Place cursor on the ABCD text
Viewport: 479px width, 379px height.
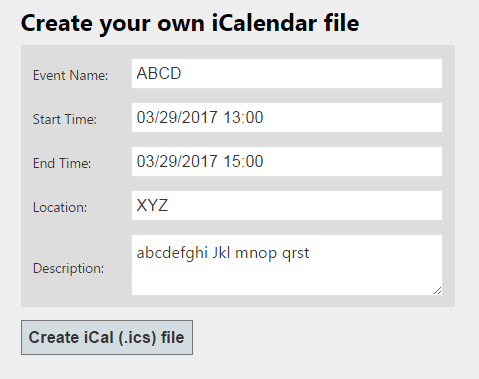point(159,73)
